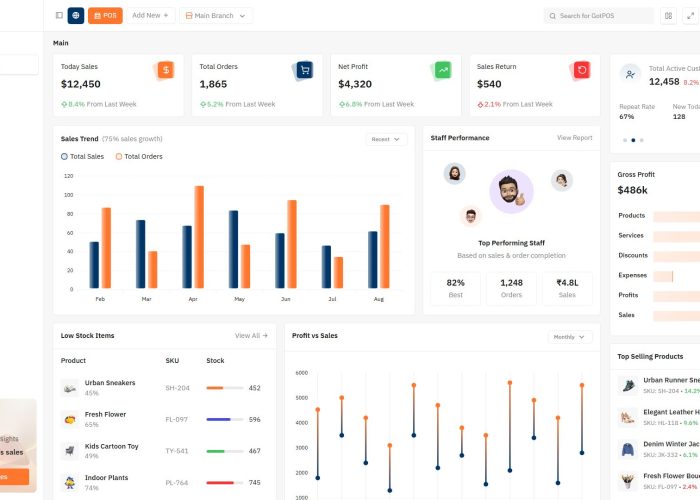Click the 82% Best stat box

point(455,288)
